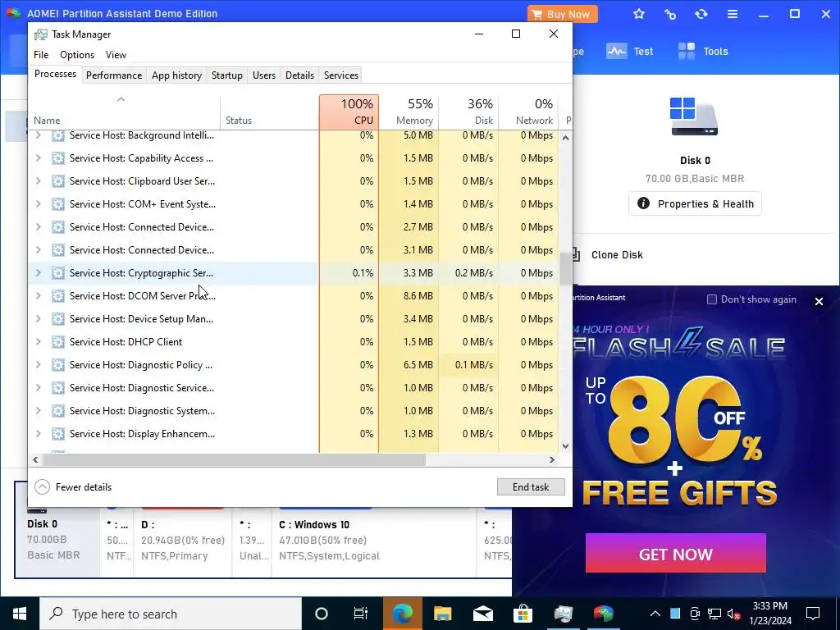The width and height of the screenshot is (840, 630).
Task: Click the Disk 0 drive icon in right panel
Action: [x=694, y=116]
